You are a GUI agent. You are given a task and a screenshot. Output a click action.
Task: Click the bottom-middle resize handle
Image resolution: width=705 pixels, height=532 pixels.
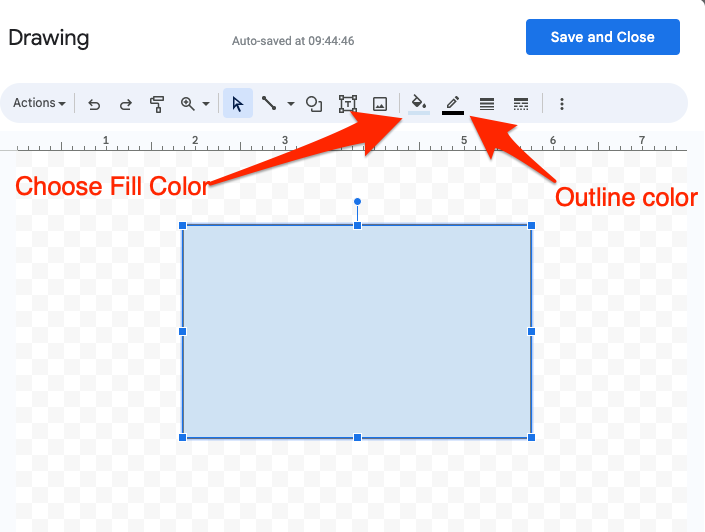click(357, 438)
